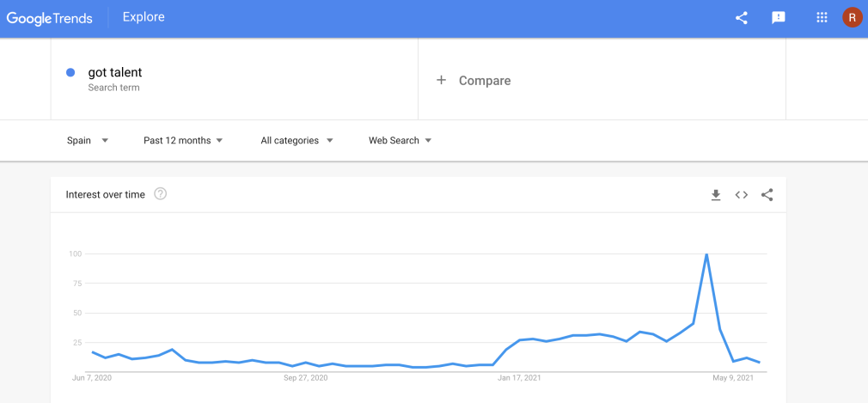Open the embed code icon

(741, 195)
